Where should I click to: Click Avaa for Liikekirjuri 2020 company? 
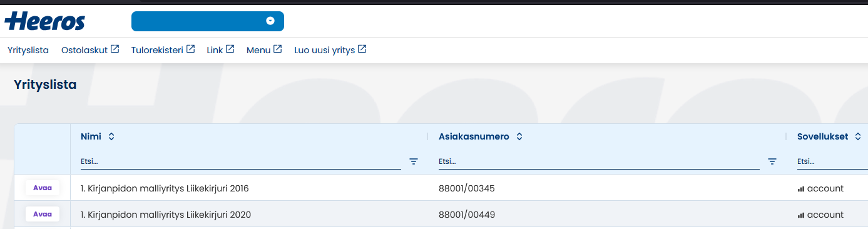click(x=43, y=214)
